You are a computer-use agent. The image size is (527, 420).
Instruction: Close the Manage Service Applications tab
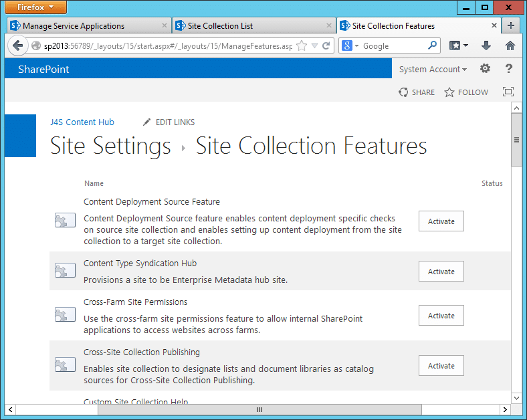click(x=165, y=25)
